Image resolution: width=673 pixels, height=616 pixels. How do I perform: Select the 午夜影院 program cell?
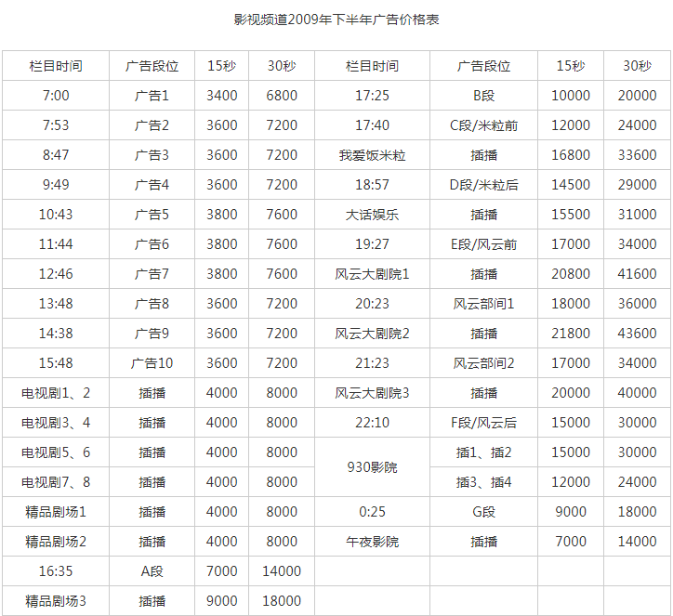coord(372,542)
